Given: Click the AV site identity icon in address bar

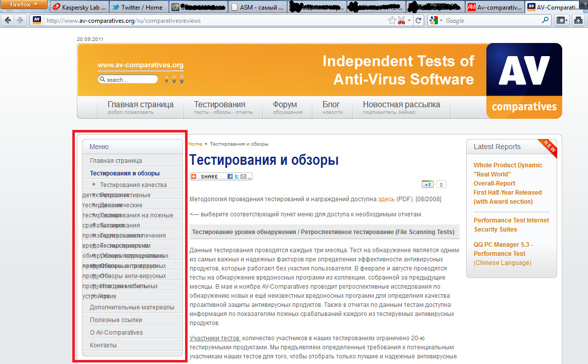Looking at the screenshot, I should click(37, 20).
